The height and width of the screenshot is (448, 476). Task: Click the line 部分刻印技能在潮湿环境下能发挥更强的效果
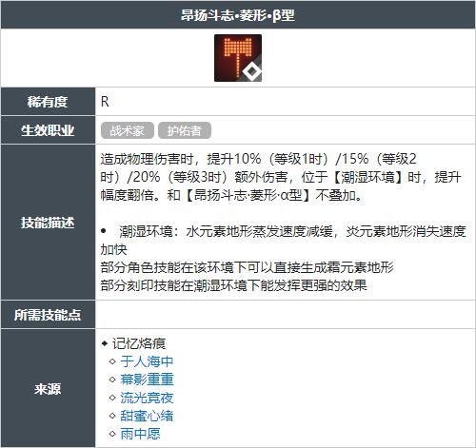[x=233, y=285]
